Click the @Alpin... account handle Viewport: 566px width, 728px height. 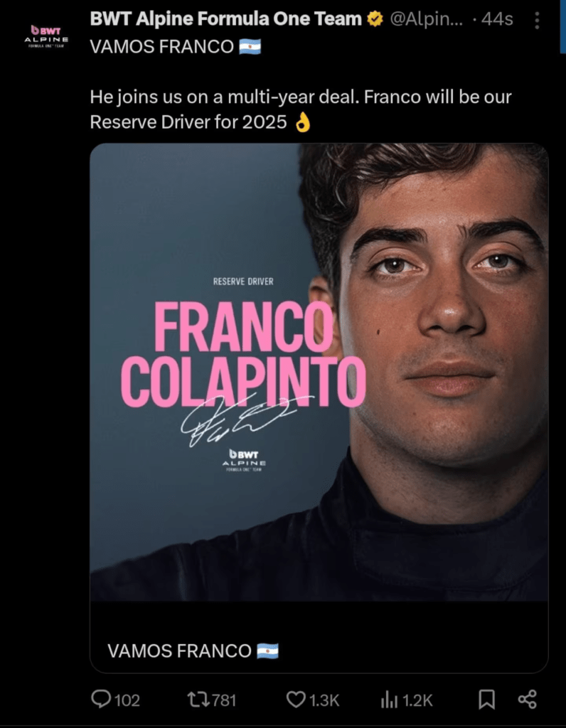coord(426,19)
